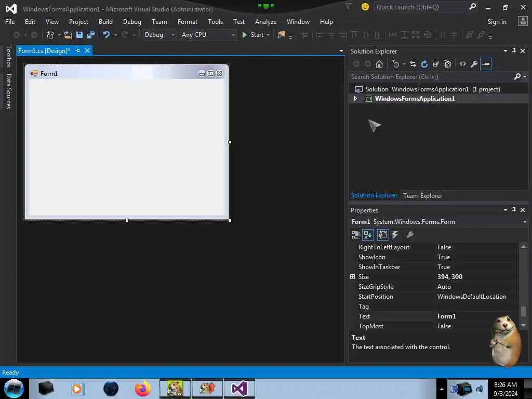This screenshot has width=532, height=399.
Task: Show Properties view in Properties panel
Action: (x=383, y=234)
